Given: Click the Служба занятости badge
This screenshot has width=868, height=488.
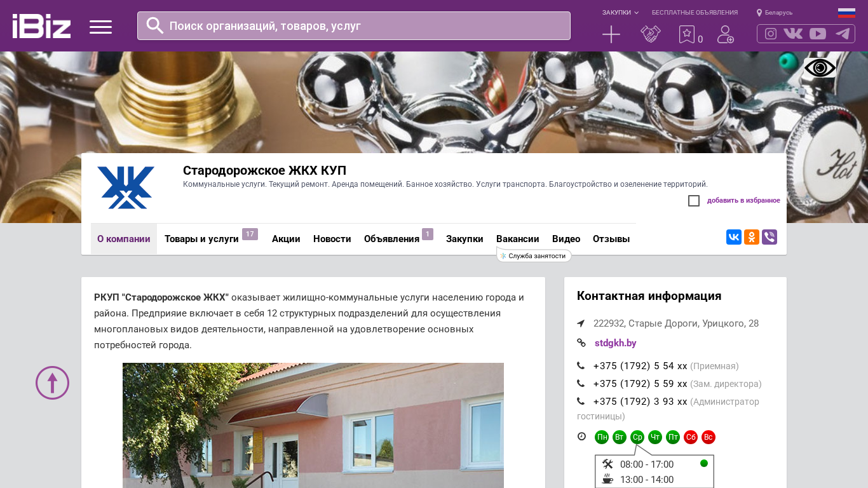Looking at the screenshot, I should click(534, 256).
